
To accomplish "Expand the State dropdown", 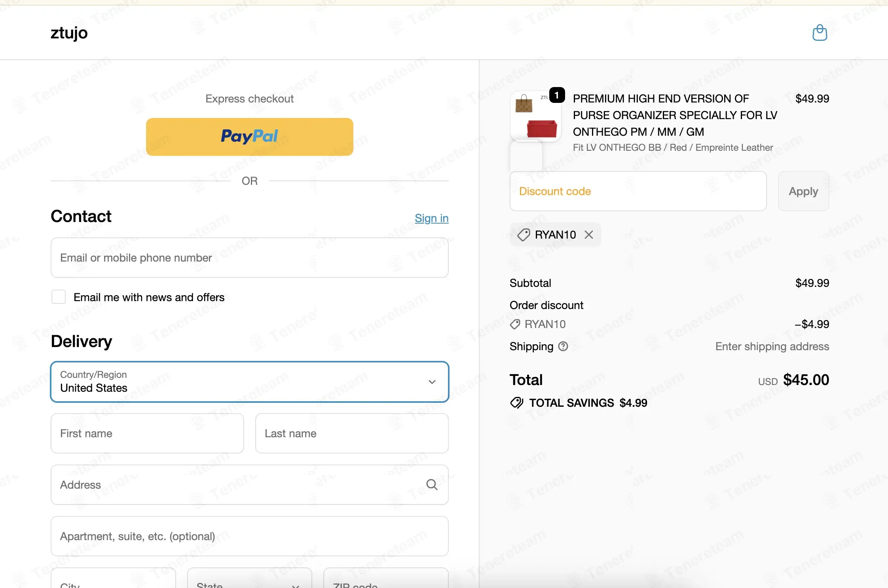I will click(250, 579).
